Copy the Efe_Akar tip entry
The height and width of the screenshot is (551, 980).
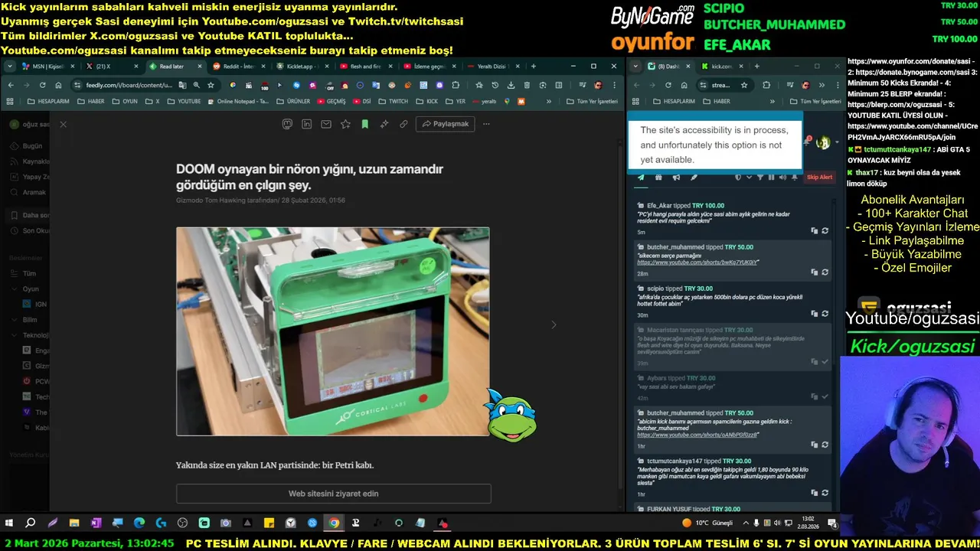pos(815,230)
